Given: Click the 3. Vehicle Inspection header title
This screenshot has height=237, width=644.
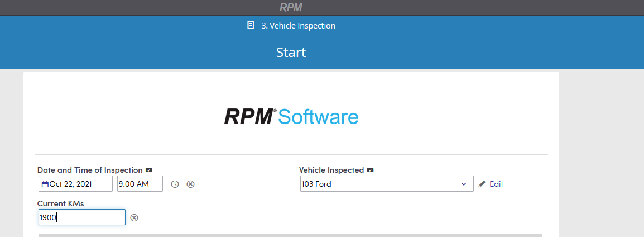Looking at the screenshot, I should (x=298, y=26).
